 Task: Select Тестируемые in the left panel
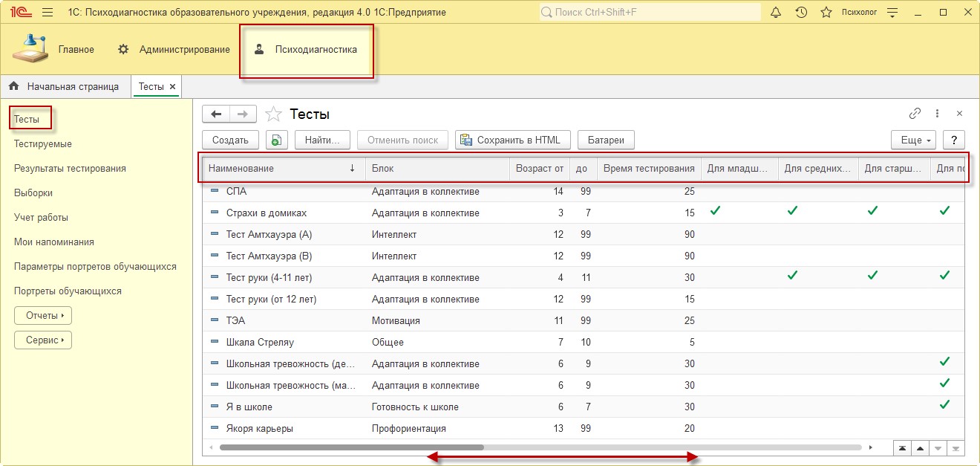click(43, 143)
